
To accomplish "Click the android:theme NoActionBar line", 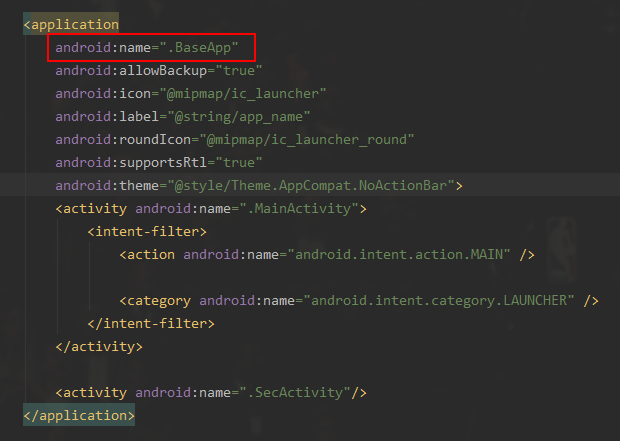I will pyautogui.click(x=259, y=185).
